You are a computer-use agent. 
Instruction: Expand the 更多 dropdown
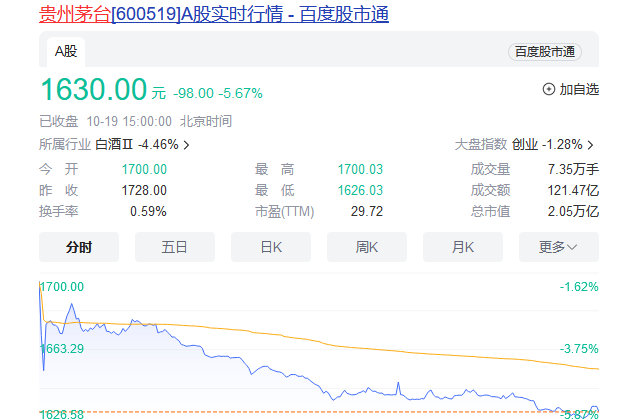coord(559,247)
